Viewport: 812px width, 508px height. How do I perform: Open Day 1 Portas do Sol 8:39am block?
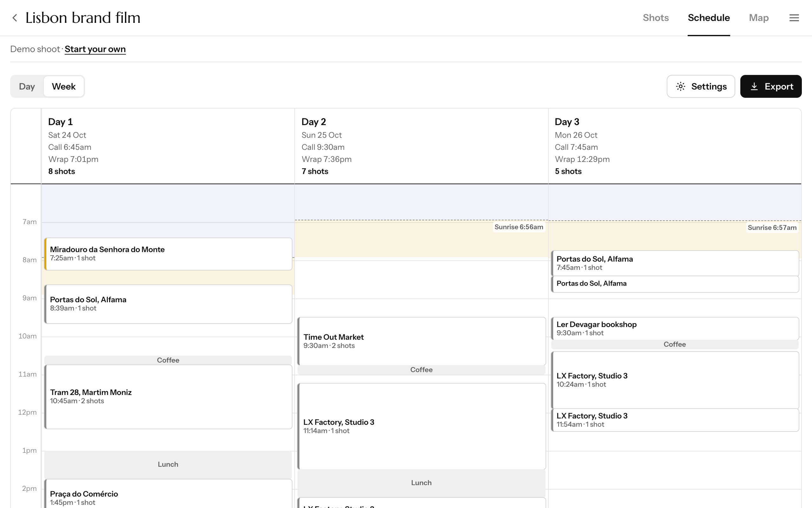point(168,304)
